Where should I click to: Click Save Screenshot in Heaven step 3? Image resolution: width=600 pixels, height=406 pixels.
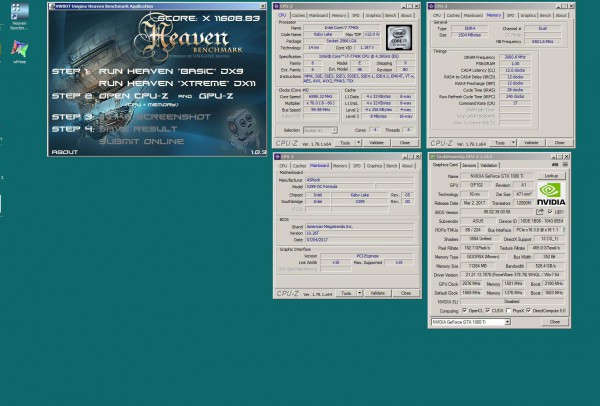tap(155, 117)
